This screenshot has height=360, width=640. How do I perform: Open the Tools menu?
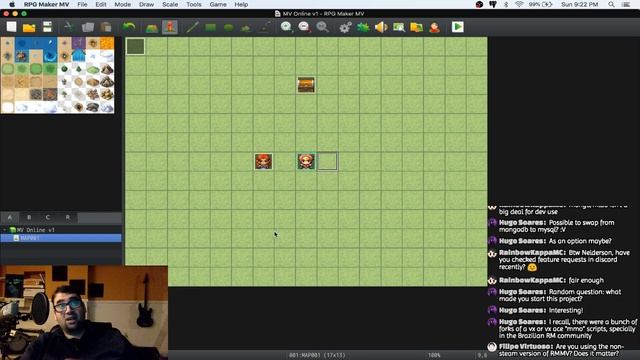click(x=193, y=4)
